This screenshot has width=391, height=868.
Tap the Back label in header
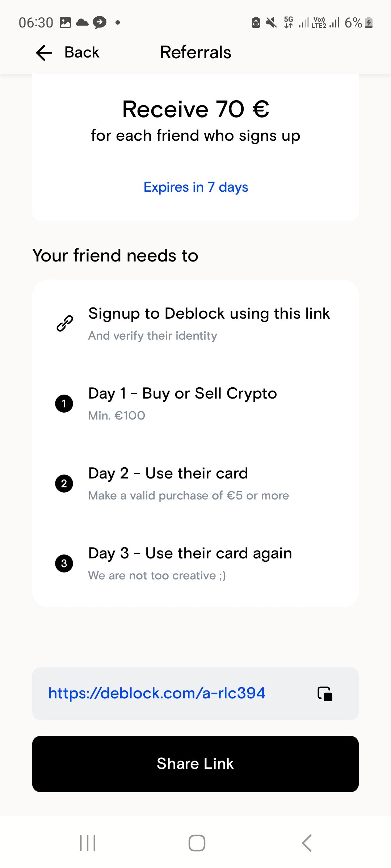click(x=82, y=52)
